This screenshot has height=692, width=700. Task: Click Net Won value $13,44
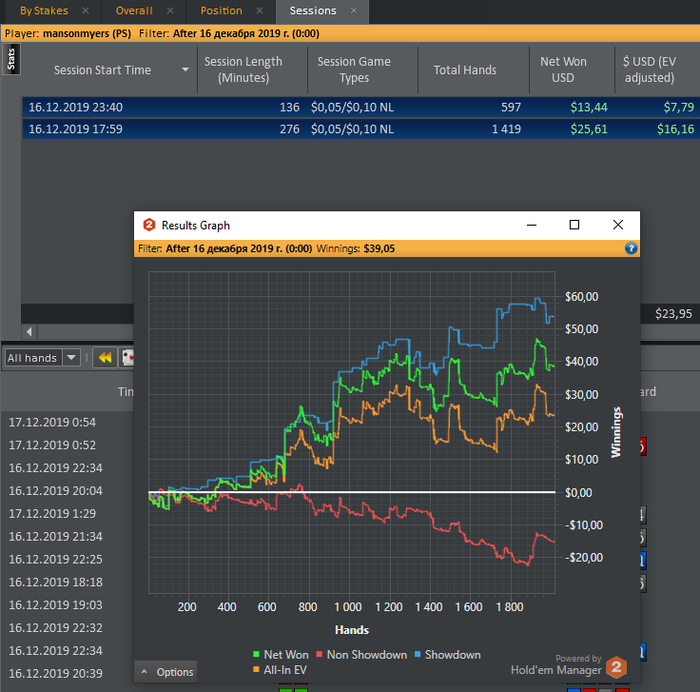589,107
